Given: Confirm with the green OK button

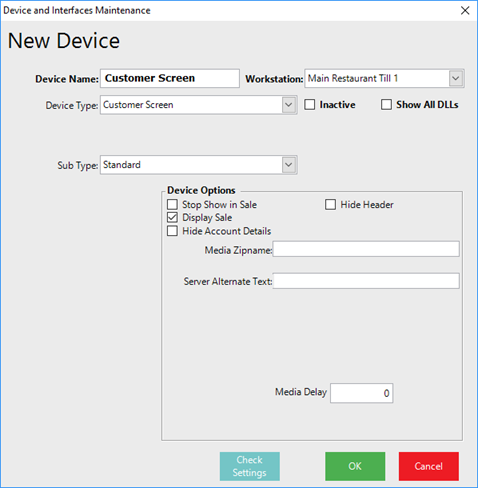Looking at the screenshot, I should click(x=355, y=466).
